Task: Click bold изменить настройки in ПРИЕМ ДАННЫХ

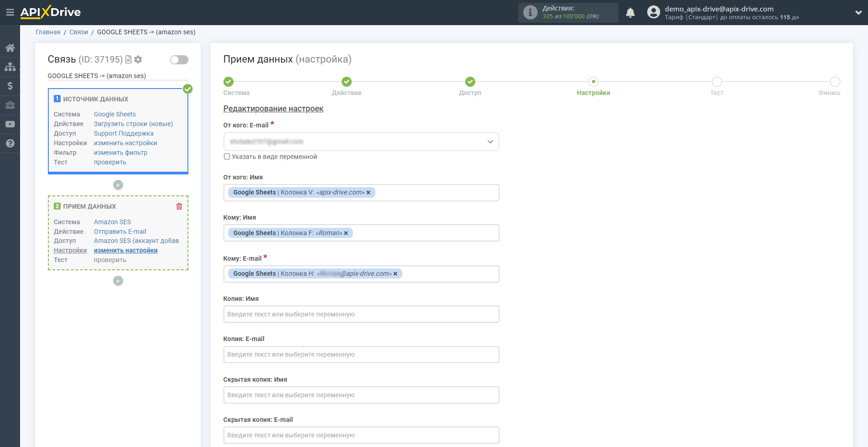Action: pyautogui.click(x=126, y=250)
